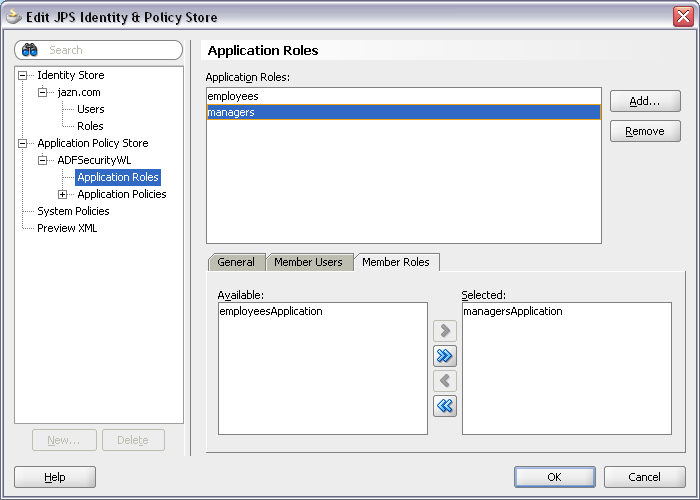The image size is (700, 500).
Task: Click the Add... button
Action: point(645,101)
